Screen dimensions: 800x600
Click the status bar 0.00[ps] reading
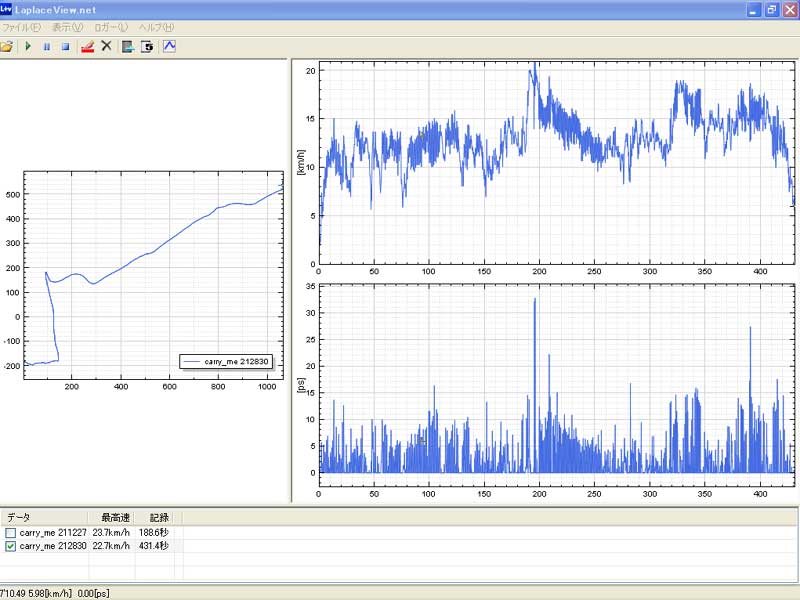(93, 593)
